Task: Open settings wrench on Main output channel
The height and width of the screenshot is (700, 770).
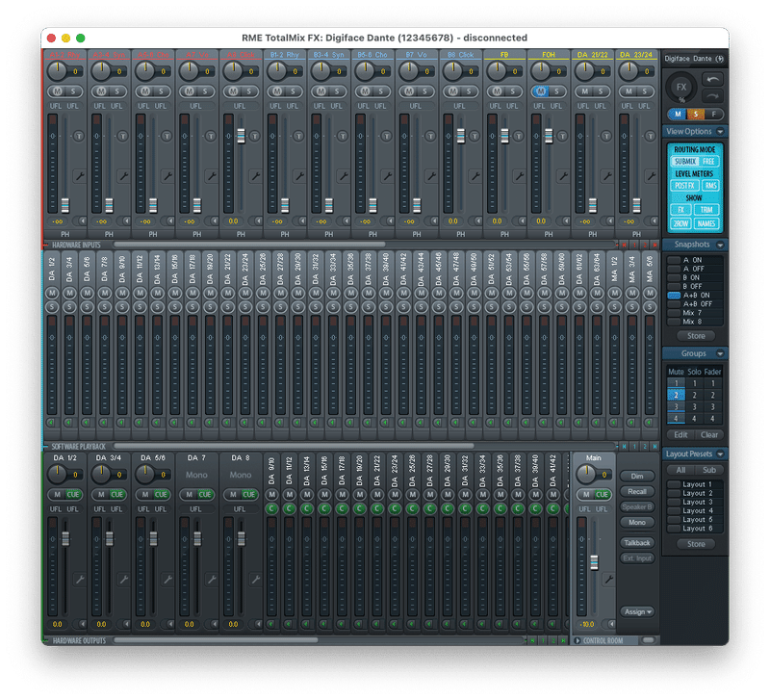Action: tap(608, 579)
